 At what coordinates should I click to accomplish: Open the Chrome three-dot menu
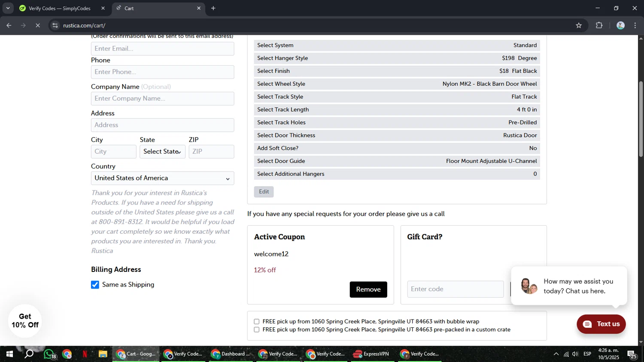635,25
